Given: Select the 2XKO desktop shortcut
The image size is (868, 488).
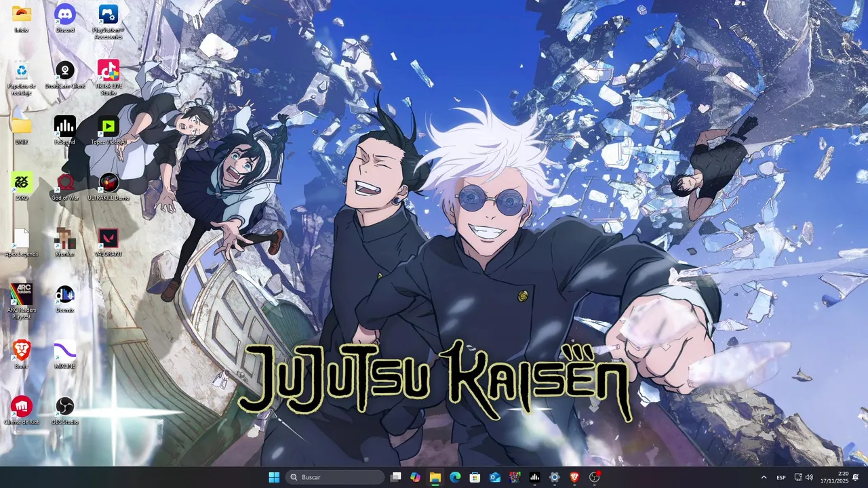Looking at the screenshot, I should click(22, 186).
